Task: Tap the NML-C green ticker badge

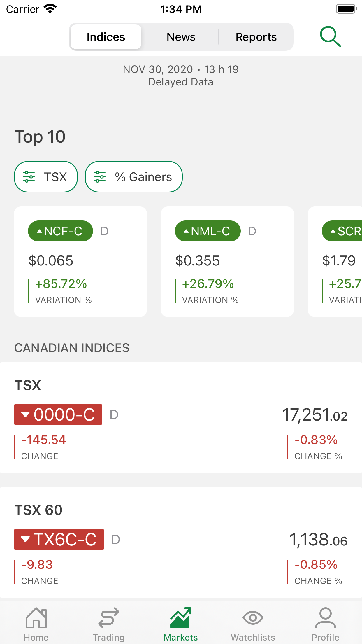Action: pos(208,231)
